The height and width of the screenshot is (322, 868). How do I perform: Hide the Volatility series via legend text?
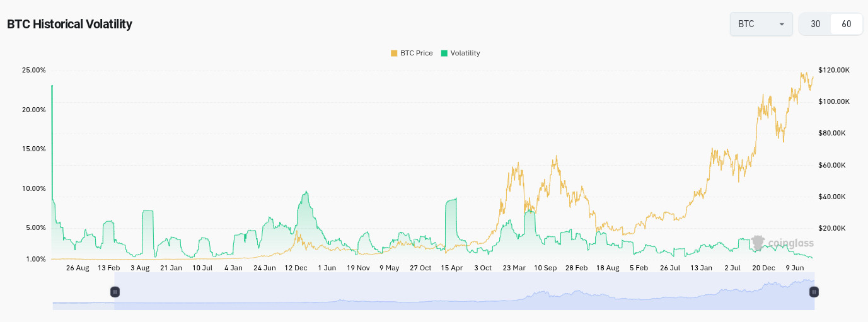pos(465,54)
